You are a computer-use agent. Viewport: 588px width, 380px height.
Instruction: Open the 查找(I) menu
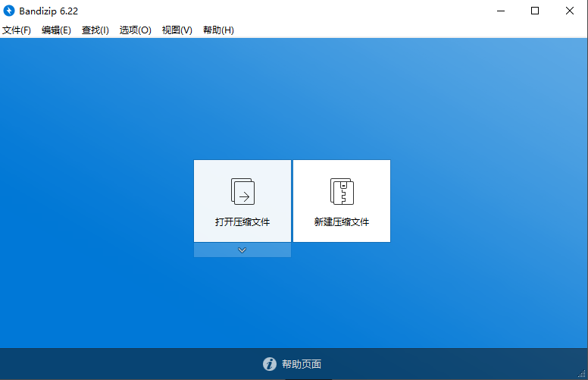tap(95, 30)
